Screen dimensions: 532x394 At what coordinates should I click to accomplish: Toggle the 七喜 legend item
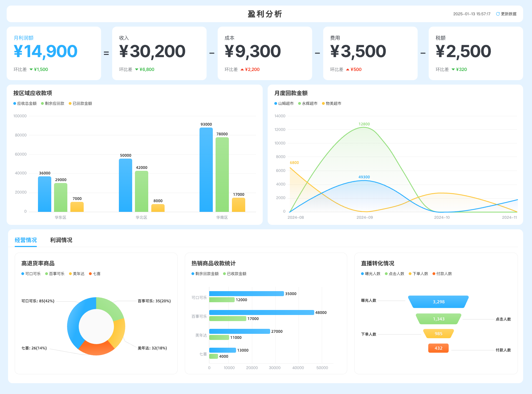point(95,274)
